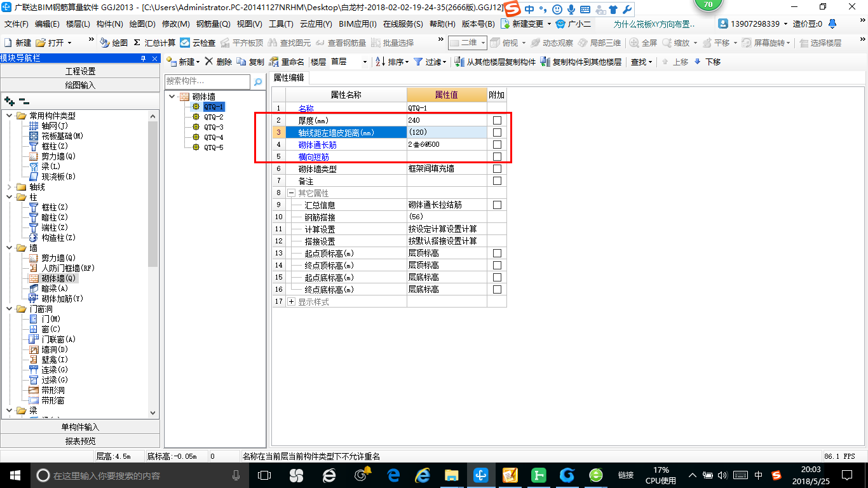Start the 云检查 cloud check
Screen dimensions: 868x488
(x=198, y=43)
